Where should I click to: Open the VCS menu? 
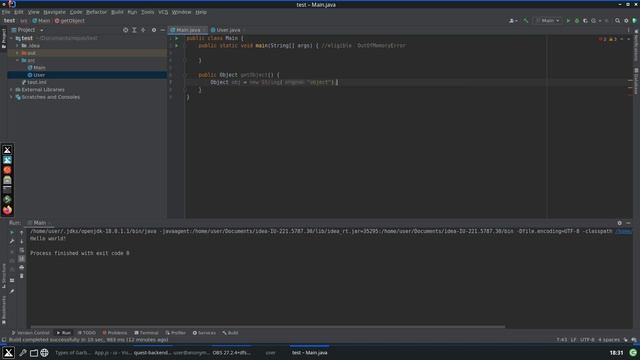[163, 12]
